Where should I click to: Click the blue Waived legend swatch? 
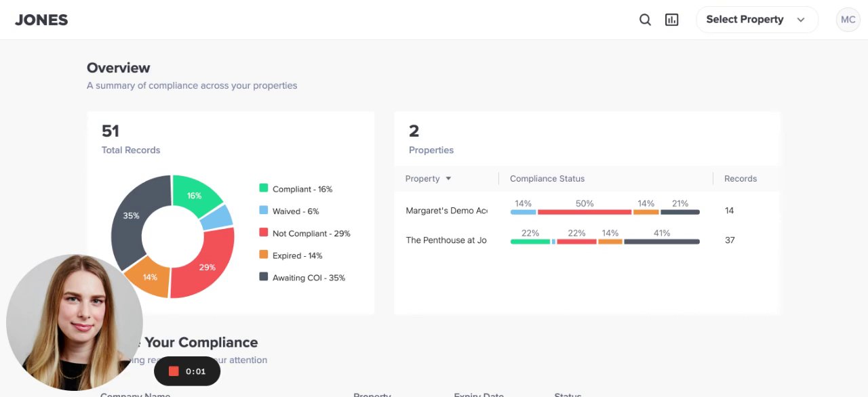point(264,211)
